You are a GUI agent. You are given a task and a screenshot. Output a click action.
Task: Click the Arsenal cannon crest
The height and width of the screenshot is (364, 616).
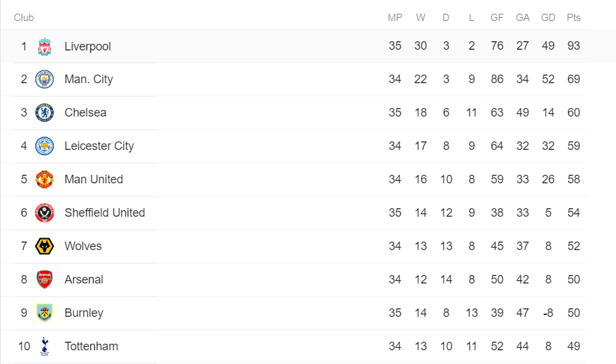click(45, 280)
